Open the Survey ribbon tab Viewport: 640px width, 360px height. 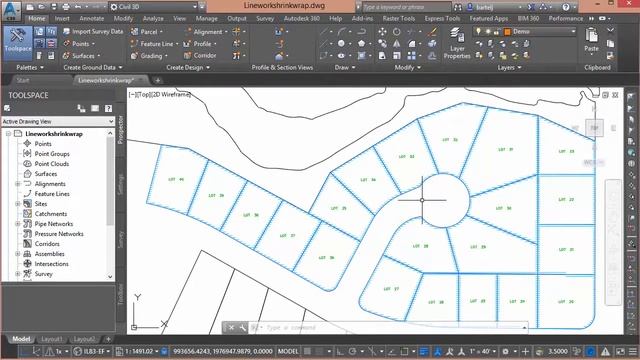(265, 18)
